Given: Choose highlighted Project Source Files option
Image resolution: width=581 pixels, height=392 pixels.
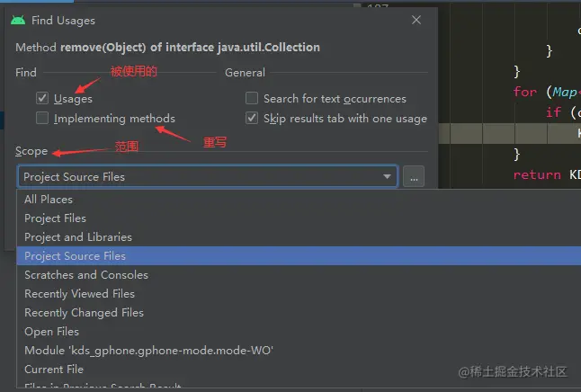Looking at the screenshot, I should [x=299, y=256].
